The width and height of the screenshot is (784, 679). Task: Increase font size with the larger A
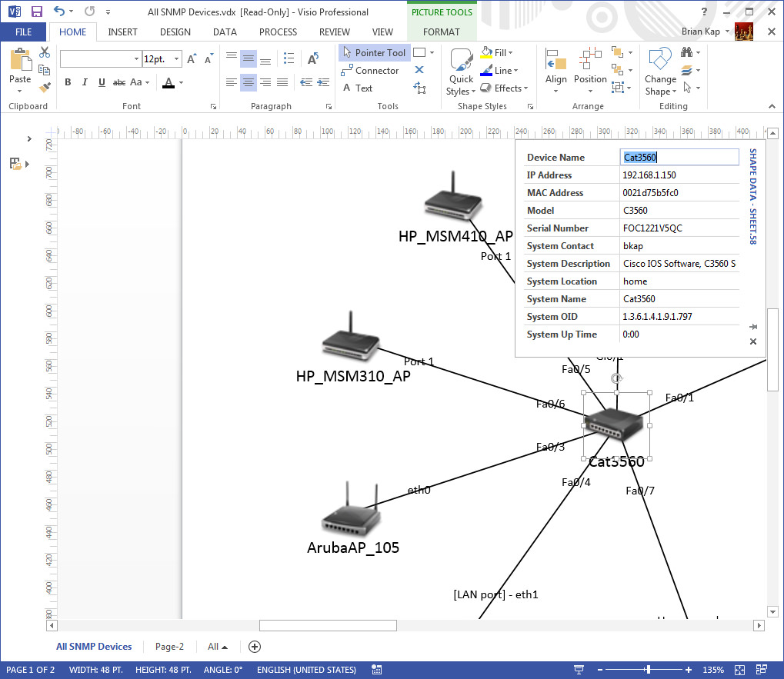click(192, 58)
